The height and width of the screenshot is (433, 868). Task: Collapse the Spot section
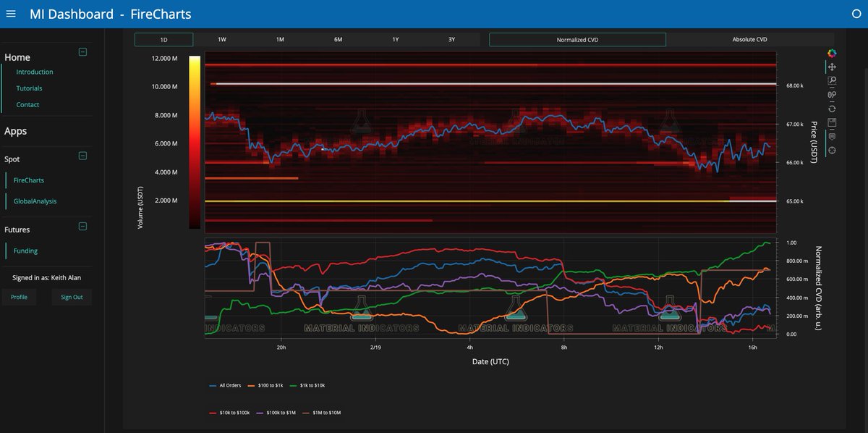(x=84, y=156)
